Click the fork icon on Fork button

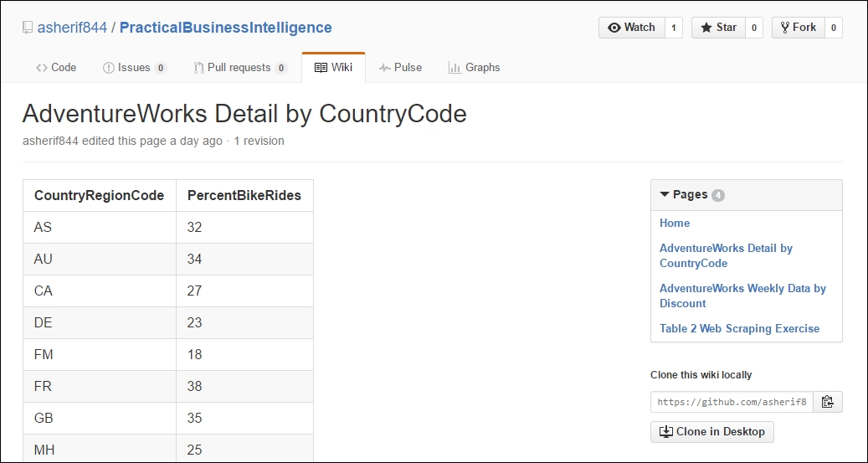coord(785,28)
